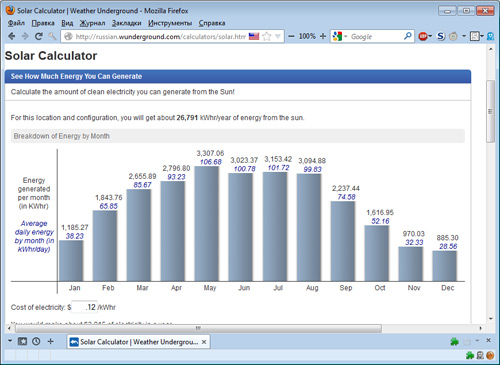The width and height of the screenshot is (500, 365).
Task: Open the sidebar panel icon in the toolbar
Action: pyautogui.click(x=475, y=36)
